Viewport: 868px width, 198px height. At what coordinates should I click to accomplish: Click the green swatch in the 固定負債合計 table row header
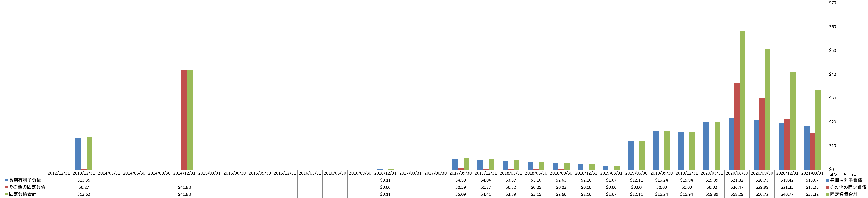click(x=6, y=194)
